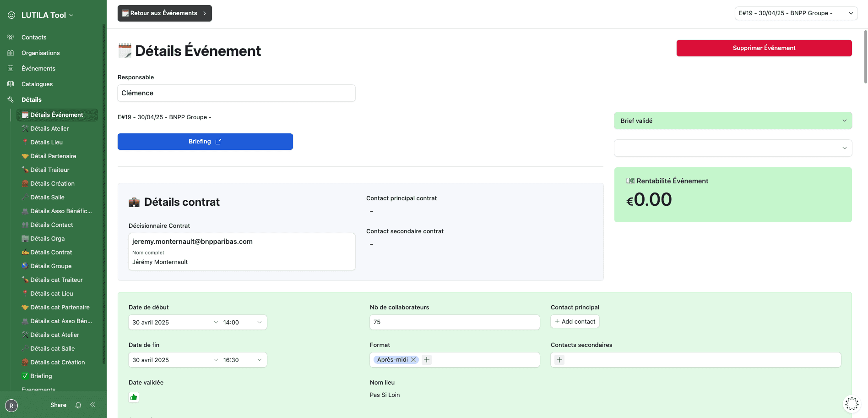868x418 pixels.
Task: Open the blue Briefing button
Action: 205,142
